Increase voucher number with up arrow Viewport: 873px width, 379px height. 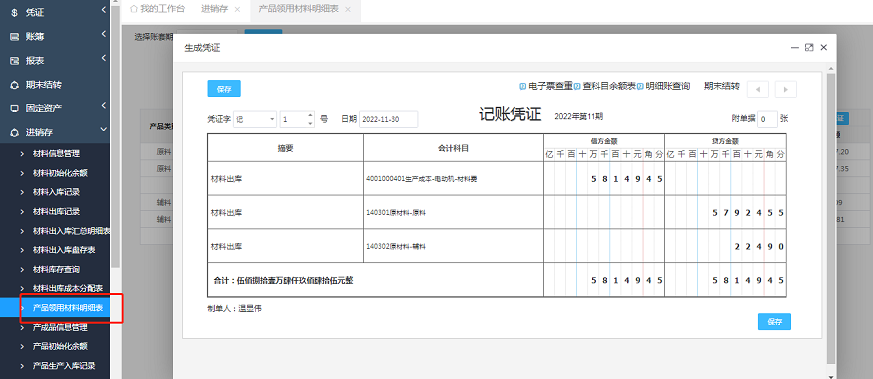tap(310, 115)
